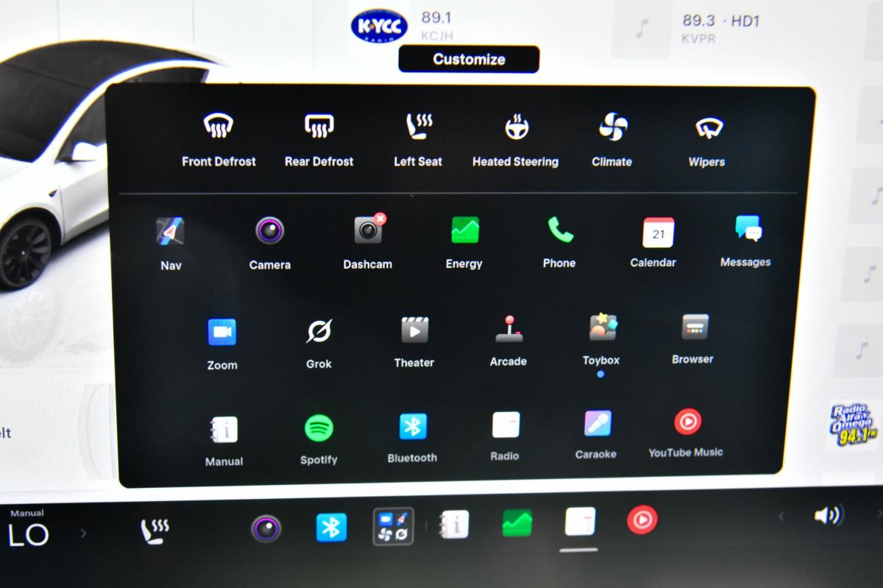The image size is (883, 588).
Task: Open the Wipers control
Action: click(x=706, y=140)
